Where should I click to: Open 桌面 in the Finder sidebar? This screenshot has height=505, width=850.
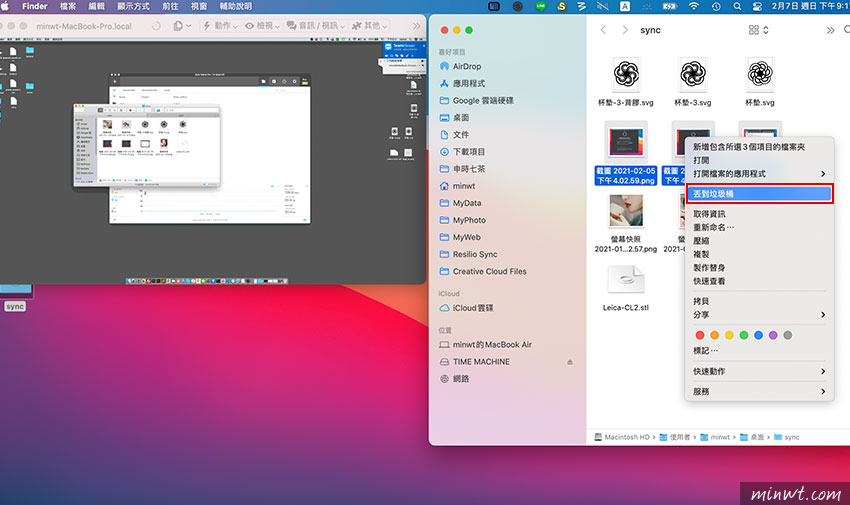coord(454,118)
